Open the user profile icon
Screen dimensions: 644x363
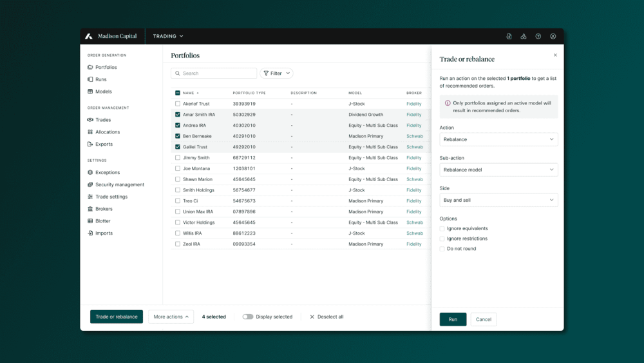tap(553, 36)
